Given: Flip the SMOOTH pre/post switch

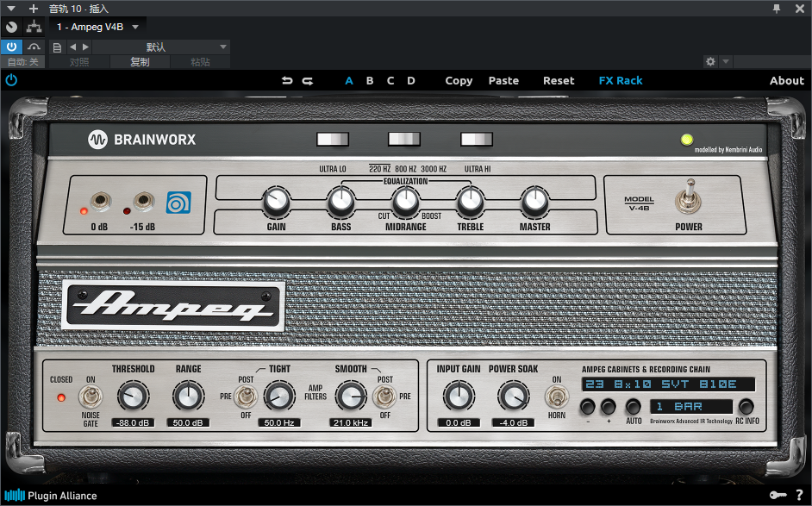Looking at the screenshot, I should [x=384, y=397].
